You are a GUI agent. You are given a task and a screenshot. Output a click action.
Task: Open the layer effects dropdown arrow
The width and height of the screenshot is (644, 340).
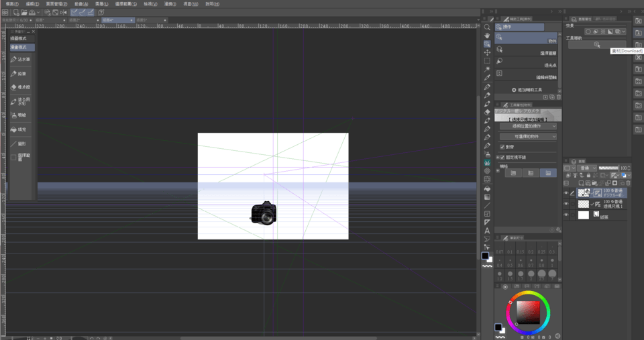coord(624,32)
